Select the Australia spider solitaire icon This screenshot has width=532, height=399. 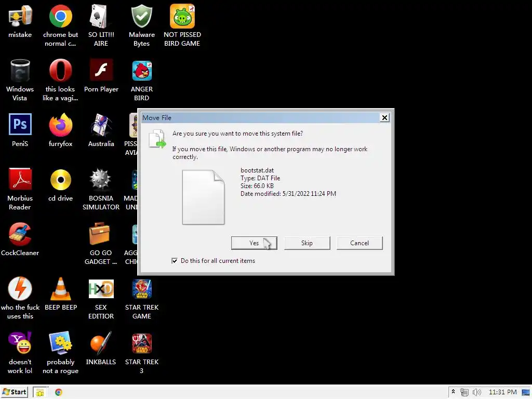click(x=101, y=125)
